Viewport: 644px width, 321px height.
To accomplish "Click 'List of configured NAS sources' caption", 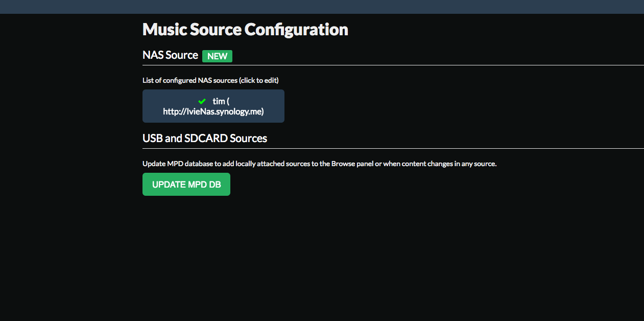I will (190, 80).
